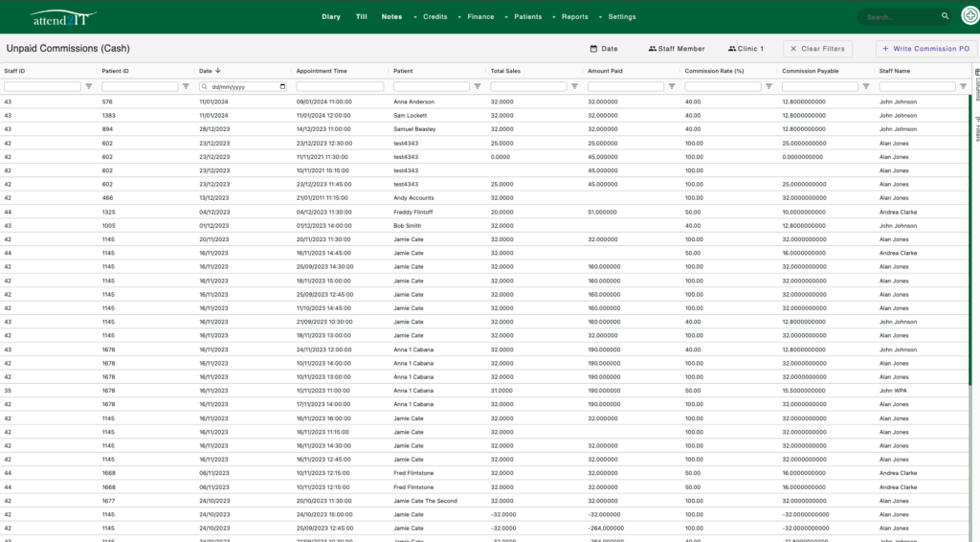The height and width of the screenshot is (542, 980).
Task: Open the Filters side panel
Action: pos(977,128)
